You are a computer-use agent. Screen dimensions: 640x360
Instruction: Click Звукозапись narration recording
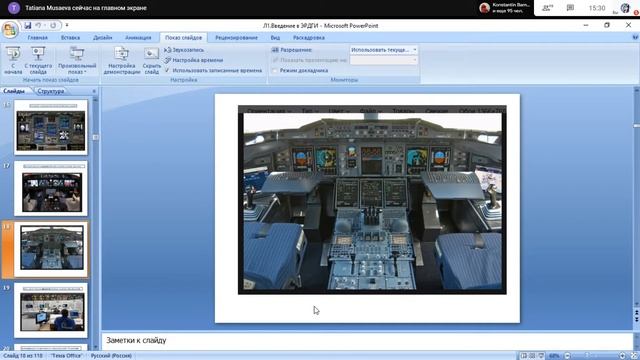point(184,50)
